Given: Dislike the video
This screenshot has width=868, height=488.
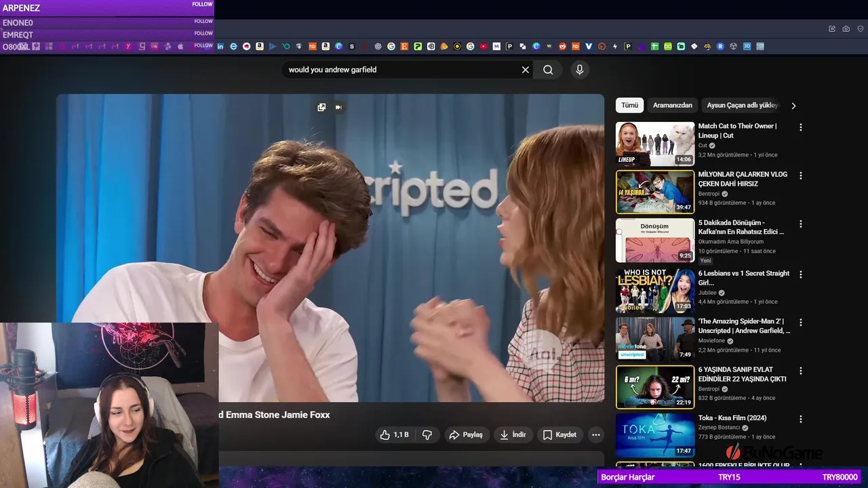Looking at the screenshot, I should pyautogui.click(x=427, y=434).
